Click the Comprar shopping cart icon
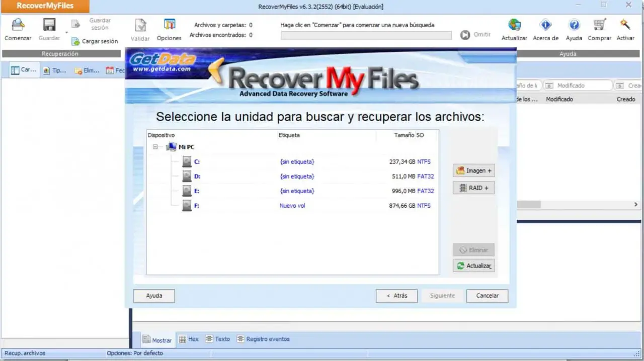This screenshot has width=644, height=361. tap(599, 25)
